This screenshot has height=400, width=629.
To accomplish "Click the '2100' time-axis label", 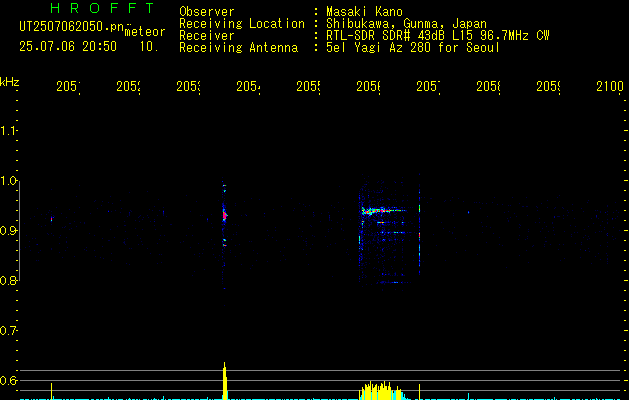I will pos(610,86).
